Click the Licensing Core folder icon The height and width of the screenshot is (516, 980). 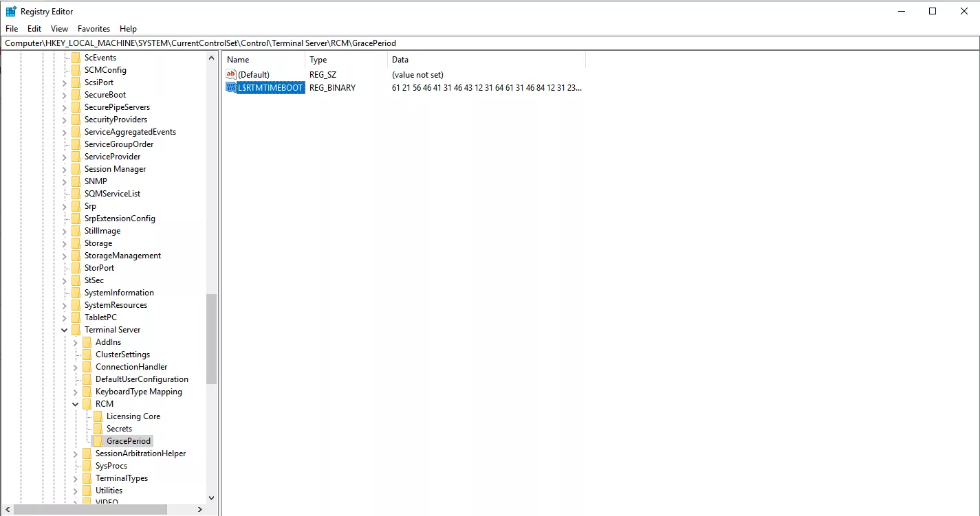[x=98, y=416]
